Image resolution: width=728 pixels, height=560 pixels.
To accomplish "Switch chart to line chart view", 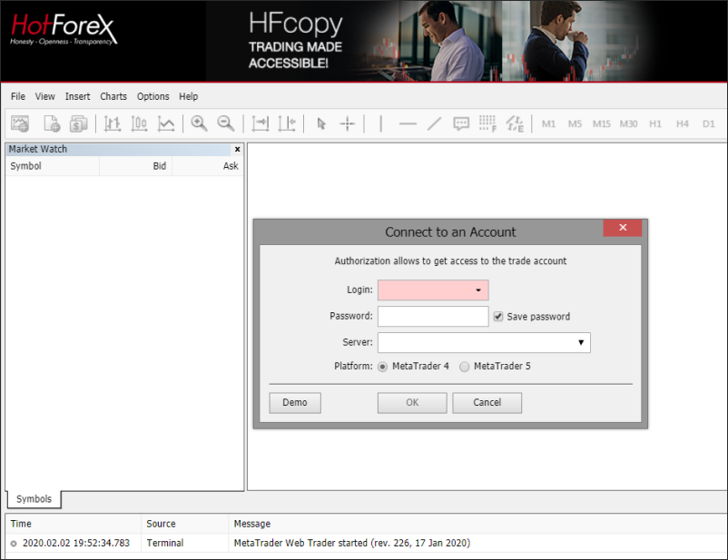I will tap(166, 123).
